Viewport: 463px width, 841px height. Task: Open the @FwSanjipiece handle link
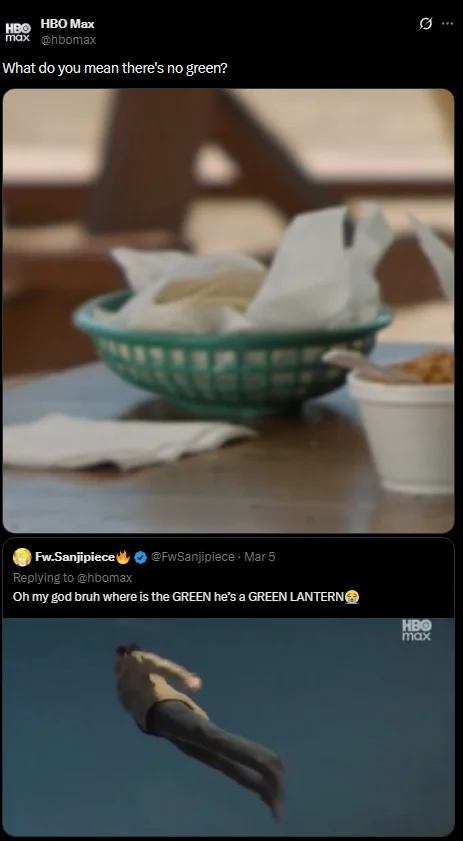(x=193, y=557)
